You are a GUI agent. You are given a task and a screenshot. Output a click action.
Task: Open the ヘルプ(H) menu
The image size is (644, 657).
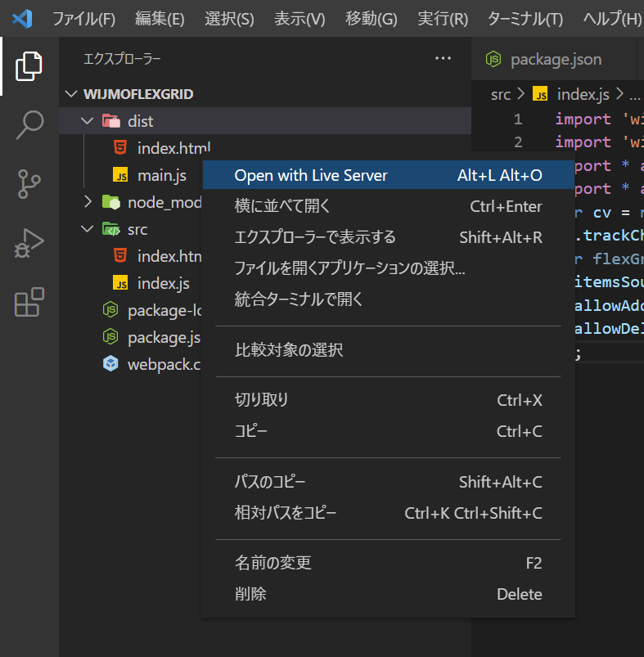pos(612,19)
